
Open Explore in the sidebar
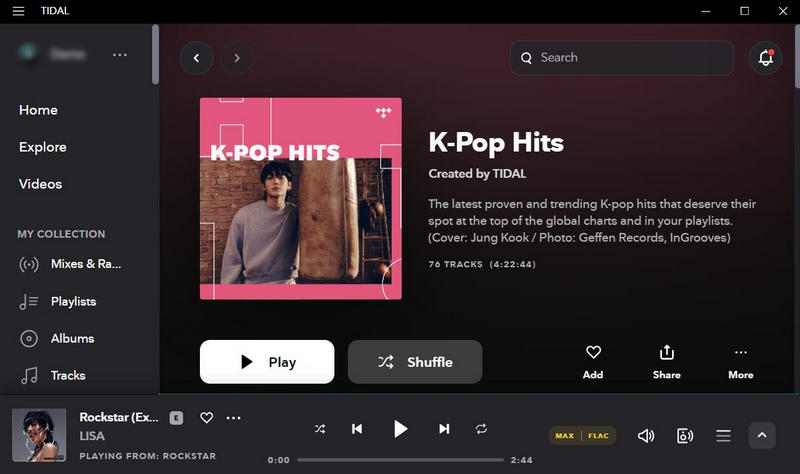(43, 147)
